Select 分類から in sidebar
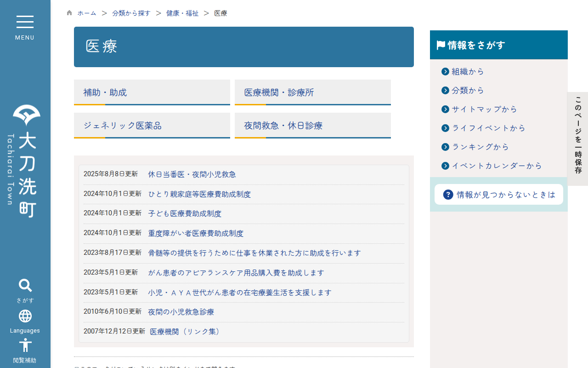 click(468, 90)
